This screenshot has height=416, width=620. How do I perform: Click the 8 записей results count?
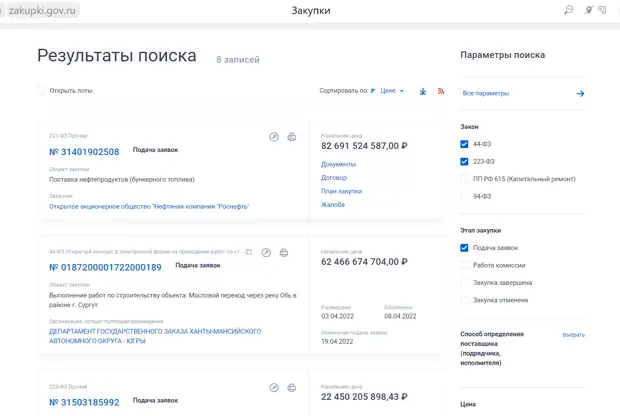pyautogui.click(x=238, y=60)
